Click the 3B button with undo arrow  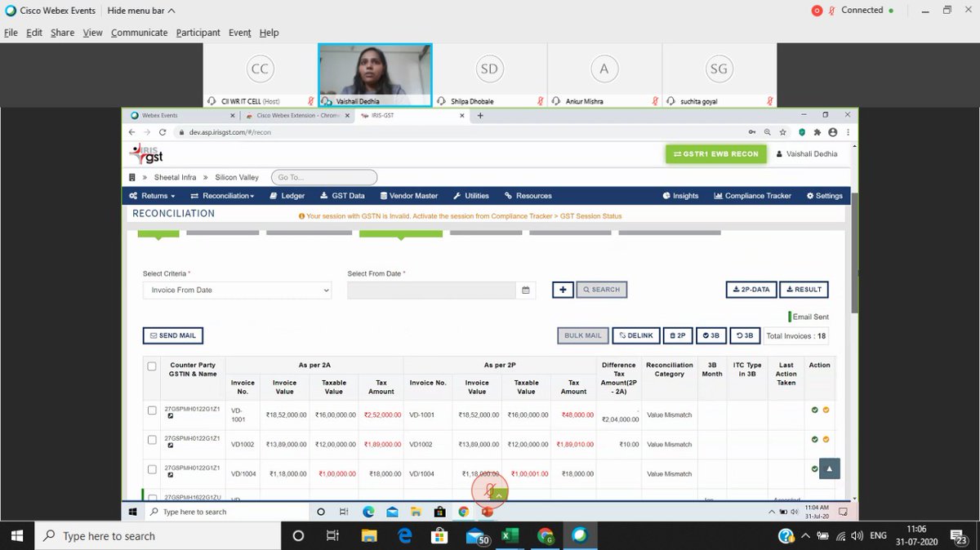pyautogui.click(x=744, y=335)
